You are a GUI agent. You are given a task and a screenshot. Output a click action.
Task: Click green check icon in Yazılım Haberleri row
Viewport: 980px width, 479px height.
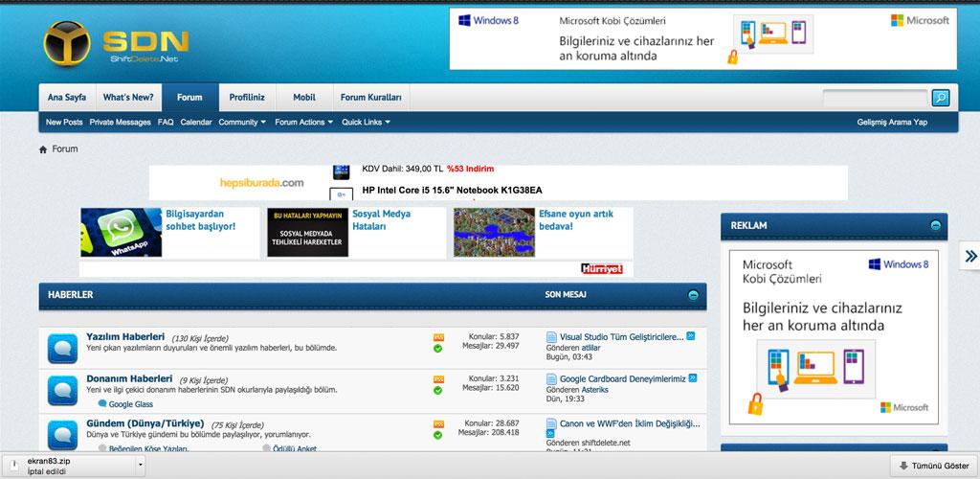click(x=437, y=349)
